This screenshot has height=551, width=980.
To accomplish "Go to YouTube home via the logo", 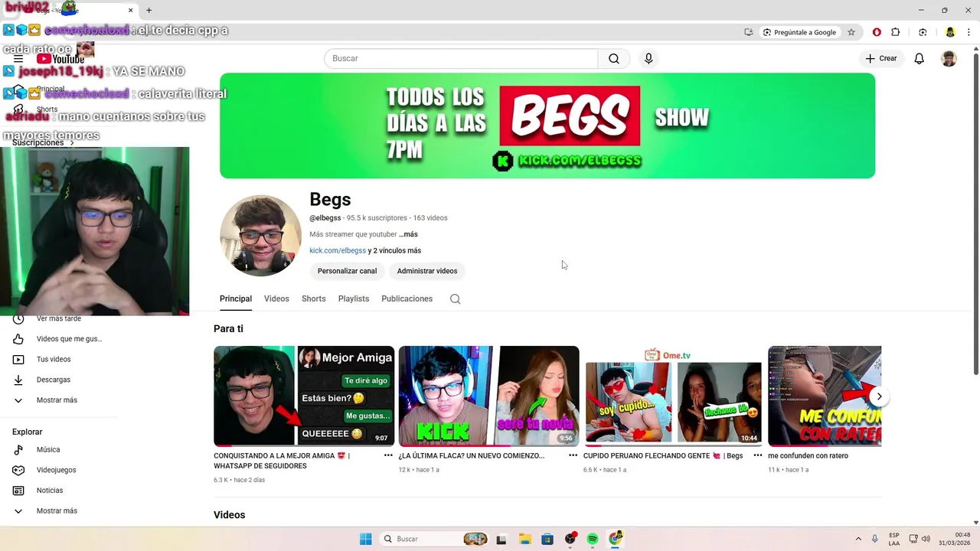I will pos(60,59).
